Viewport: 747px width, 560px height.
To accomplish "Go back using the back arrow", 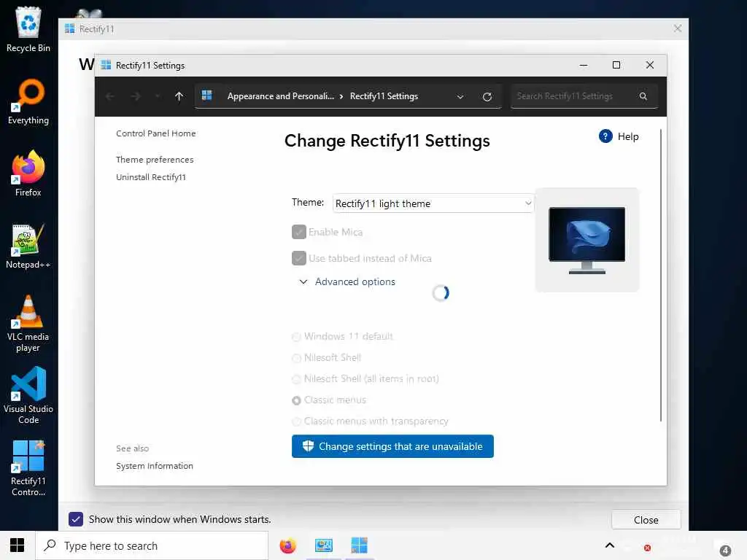I will pyautogui.click(x=110, y=97).
